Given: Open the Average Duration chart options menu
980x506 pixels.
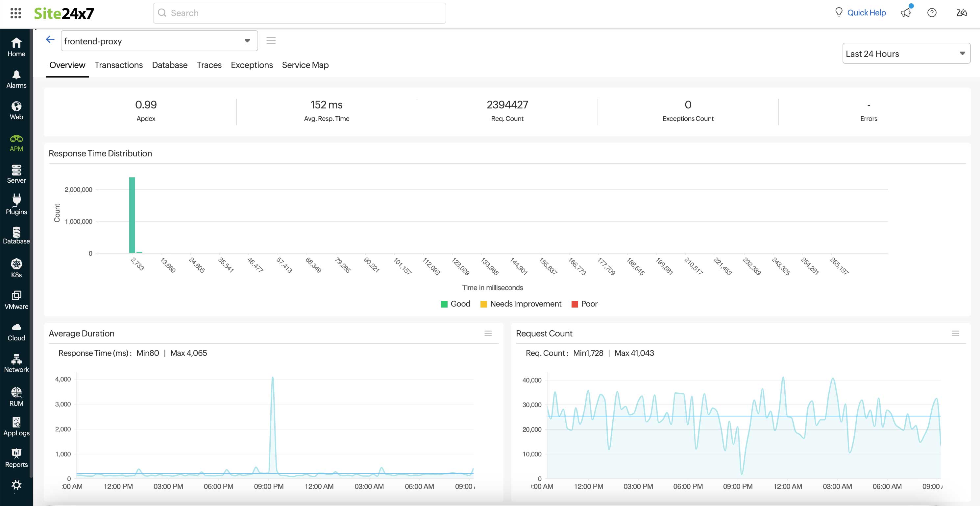Looking at the screenshot, I should tap(488, 333).
